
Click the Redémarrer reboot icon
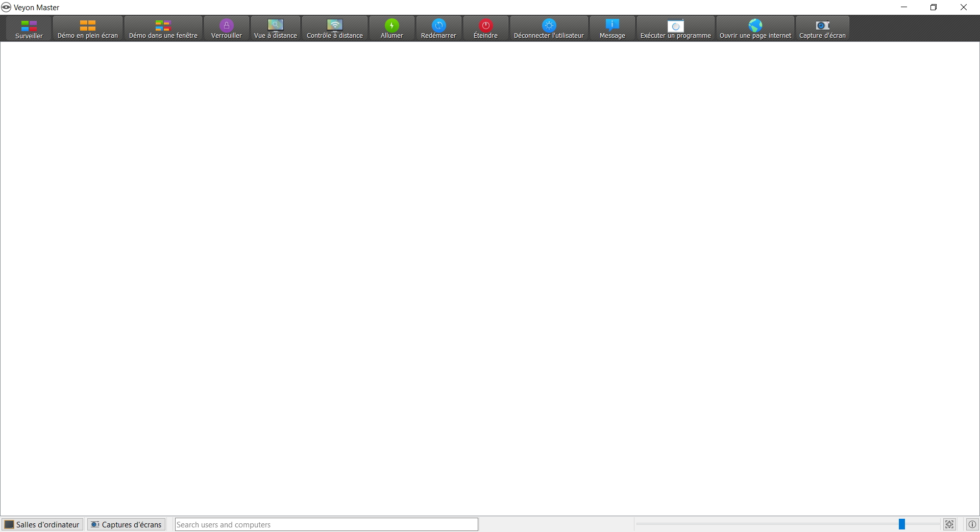439,25
